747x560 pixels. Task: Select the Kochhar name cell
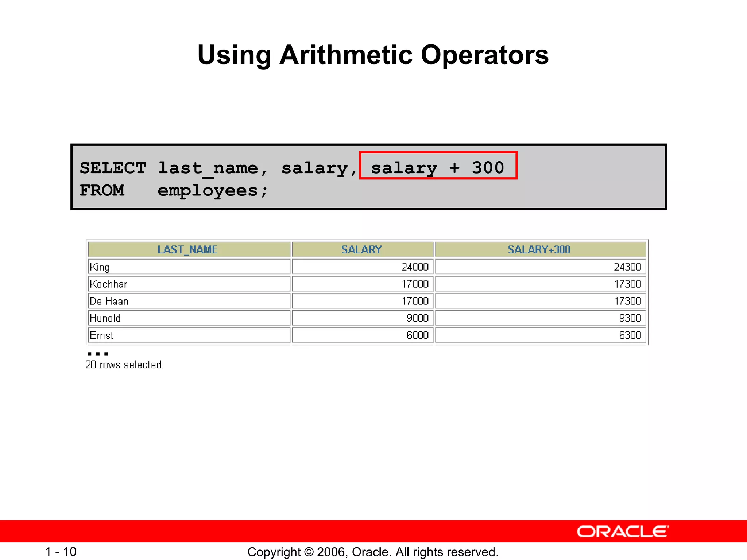108,284
